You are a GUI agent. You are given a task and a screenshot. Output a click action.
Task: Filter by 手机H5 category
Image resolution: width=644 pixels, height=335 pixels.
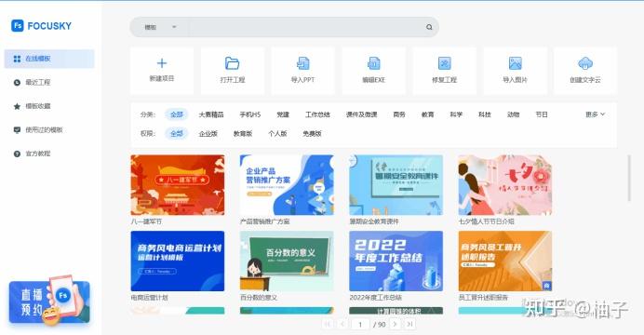click(x=250, y=114)
